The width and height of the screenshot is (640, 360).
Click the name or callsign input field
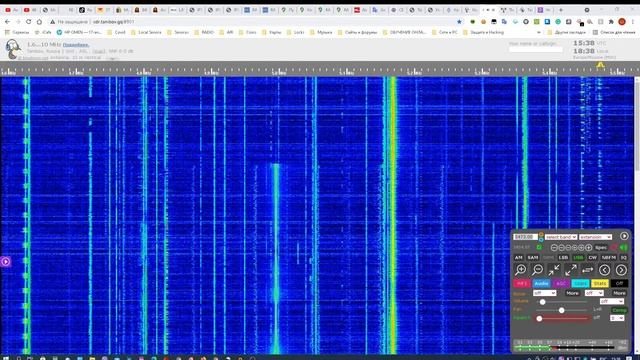(x=536, y=49)
